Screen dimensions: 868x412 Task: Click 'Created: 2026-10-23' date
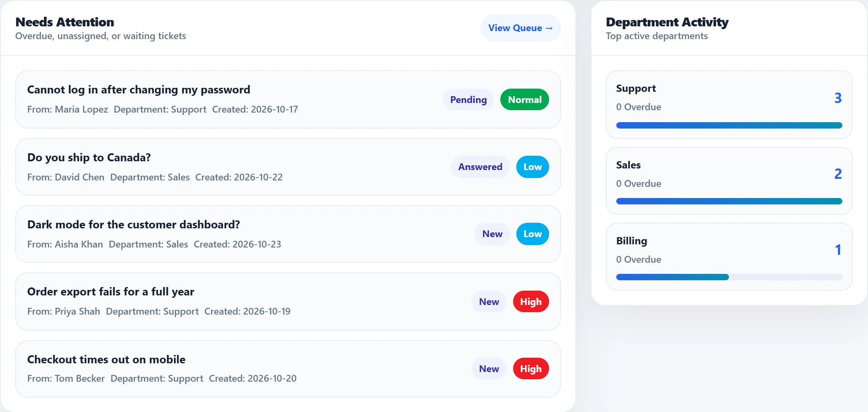click(237, 244)
